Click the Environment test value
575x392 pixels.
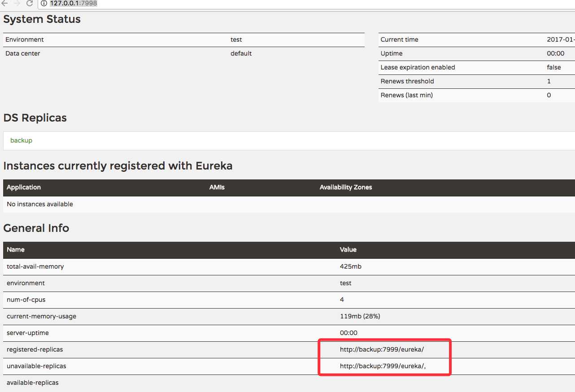tap(236, 39)
